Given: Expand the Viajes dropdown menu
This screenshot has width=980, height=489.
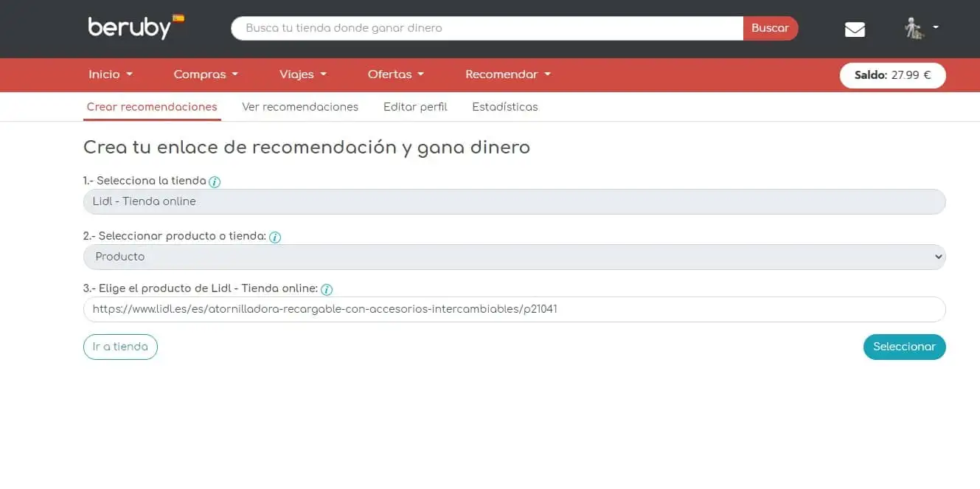Looking at the screenshot, I should (302, 74).
